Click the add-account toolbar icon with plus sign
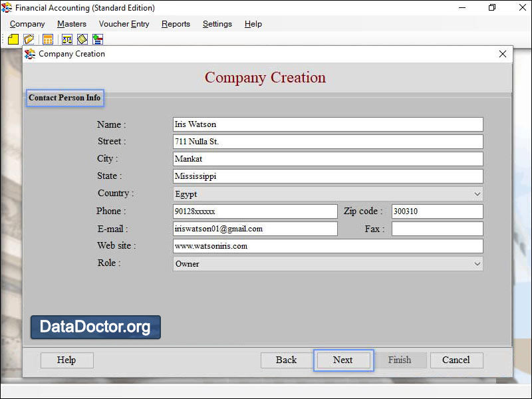This screenshot has width=532, height=399. (97, 39)
